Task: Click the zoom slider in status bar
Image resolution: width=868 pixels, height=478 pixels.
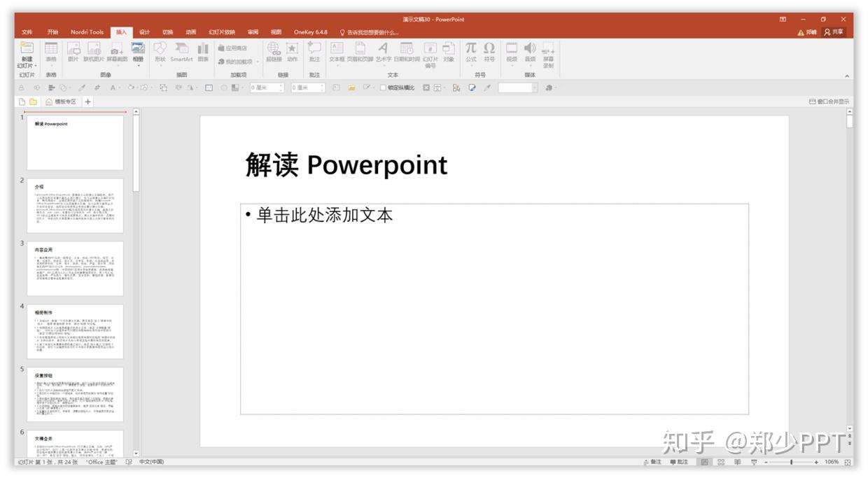Action: pyautogui.click(x=791, y=462)
